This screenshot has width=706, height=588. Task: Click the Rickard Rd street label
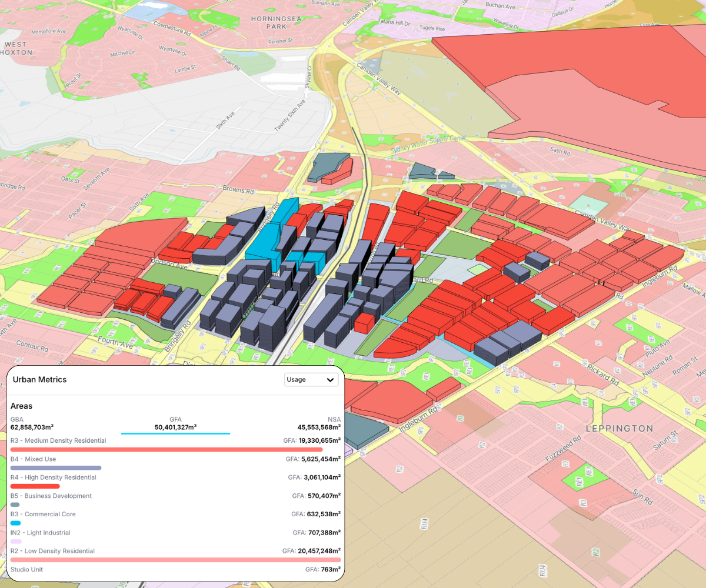pyautogui.click(x=602, y=374)
